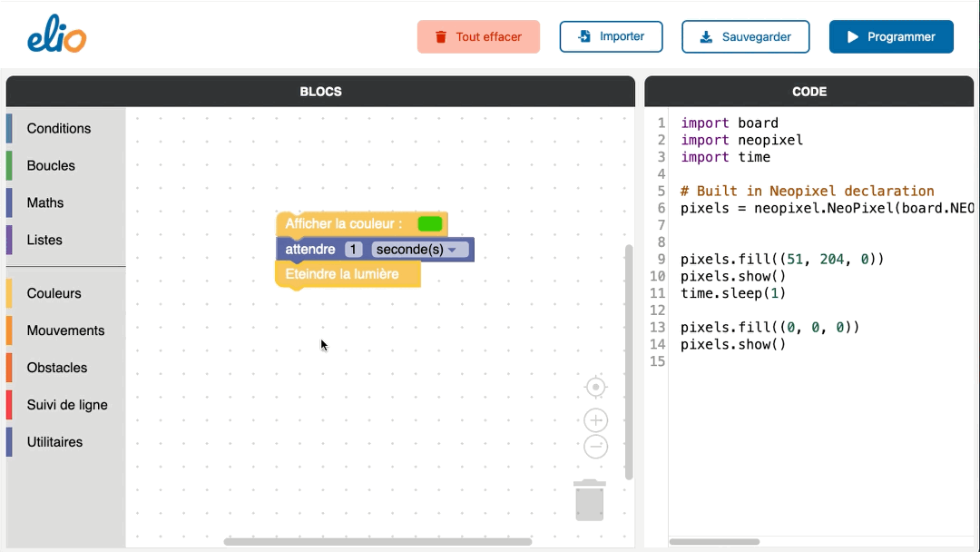The width and height of the screenshot is (980, 552).
Task: Click the wait duration number field
Action: (x=354, y=250)
